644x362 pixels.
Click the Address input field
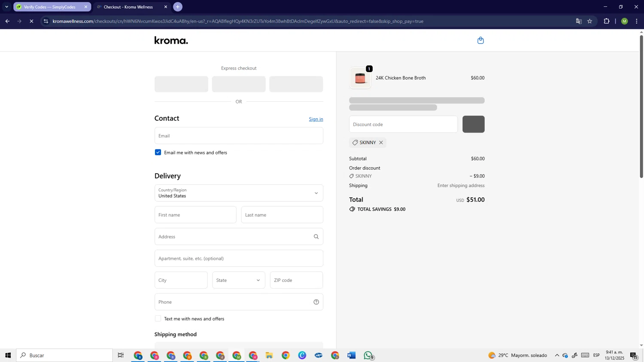tap(239, 236)
